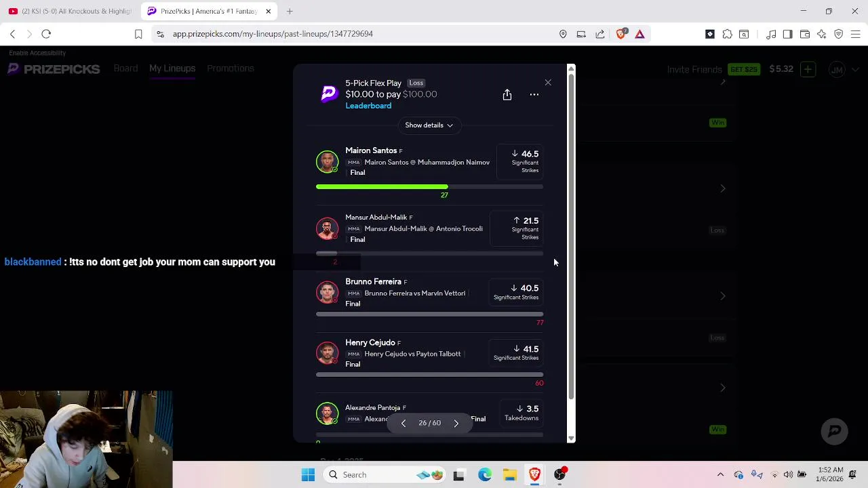Open Windows Start menu
868x488 pixels.
[308, 474]
